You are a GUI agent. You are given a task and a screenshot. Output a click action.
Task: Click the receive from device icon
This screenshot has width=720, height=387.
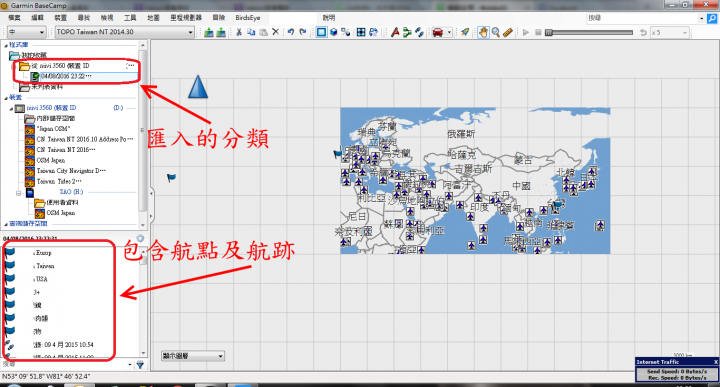pos(221,32)
